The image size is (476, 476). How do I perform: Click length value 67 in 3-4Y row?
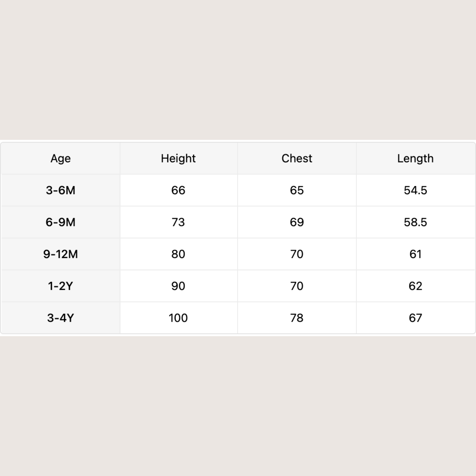(x=415, y=318)
